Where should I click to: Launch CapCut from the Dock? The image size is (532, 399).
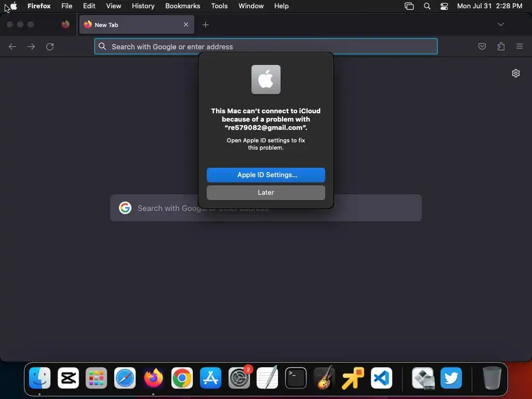click(x=68, y=378)
